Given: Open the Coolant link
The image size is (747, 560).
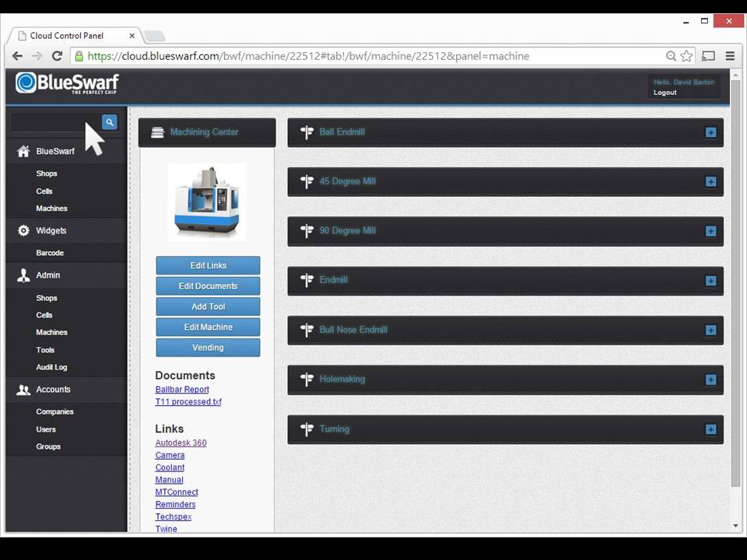Looking at the screenshot, I should pos(170,467).
